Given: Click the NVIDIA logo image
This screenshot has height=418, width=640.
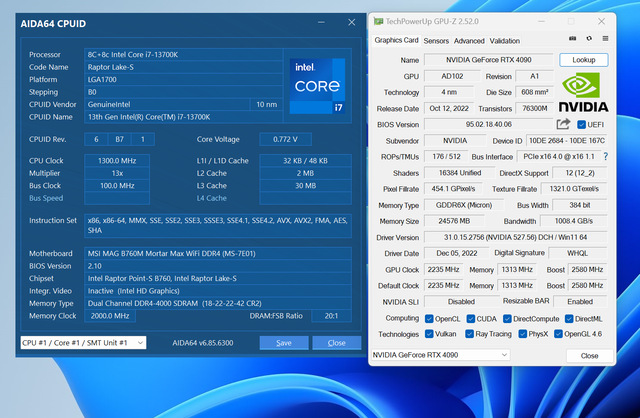Looking at the screenshot, I should pos(586,93).
